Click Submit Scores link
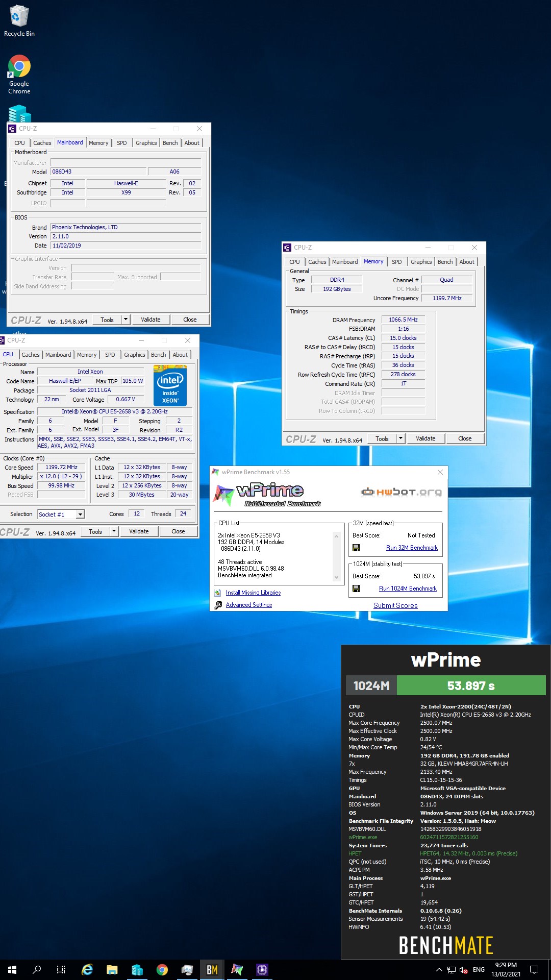The height and width of the screenshot is (980, 551). pos(395,605)
